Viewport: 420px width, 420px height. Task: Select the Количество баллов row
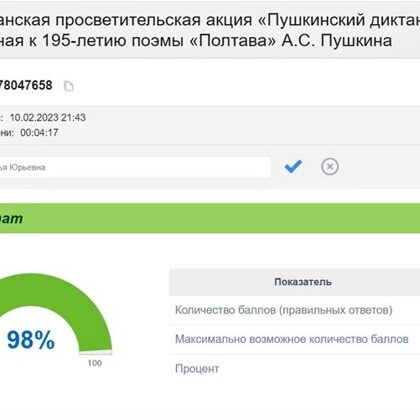pos(295,310)
